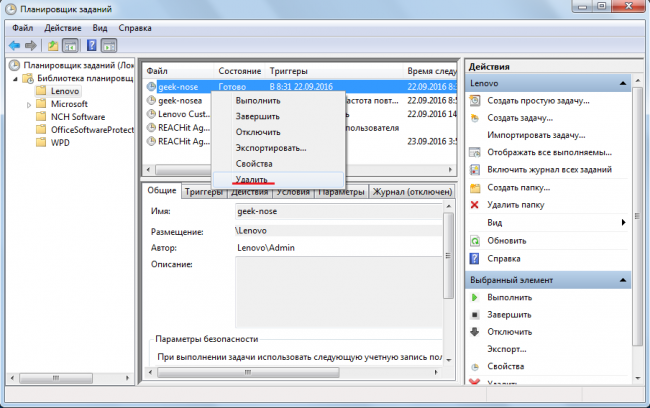The image size is (650, 408).
Task: Open the Вид submenu arrow in Actions
Action: [624, 222]
